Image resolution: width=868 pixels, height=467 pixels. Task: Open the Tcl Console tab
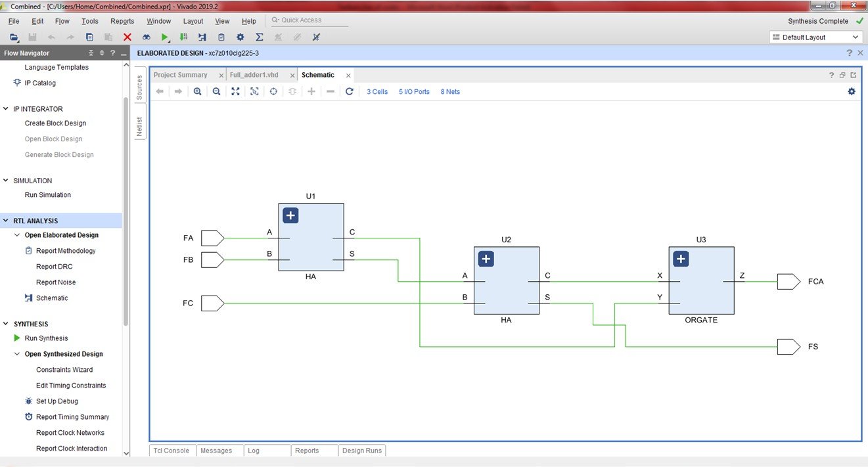(171, 451)
